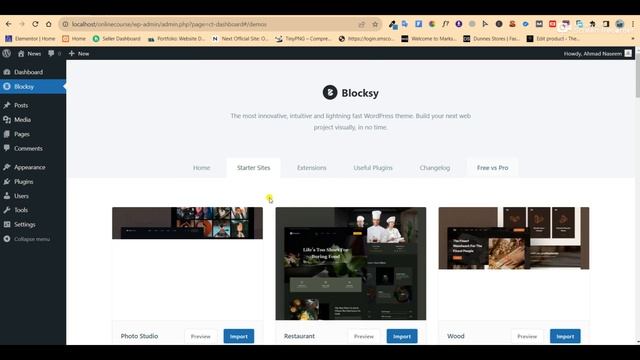Image resolution: width=640 pixels, height=360 pixels.
Task: Open the Dashboard sidebar item
Action: [x=33, y=72]
